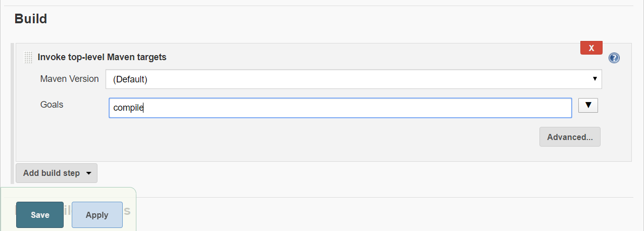The height and width of the screenshot is (231, 644).
Task: Apply the configuration changes
Action: pyautogui.click(x=97, y=215)
